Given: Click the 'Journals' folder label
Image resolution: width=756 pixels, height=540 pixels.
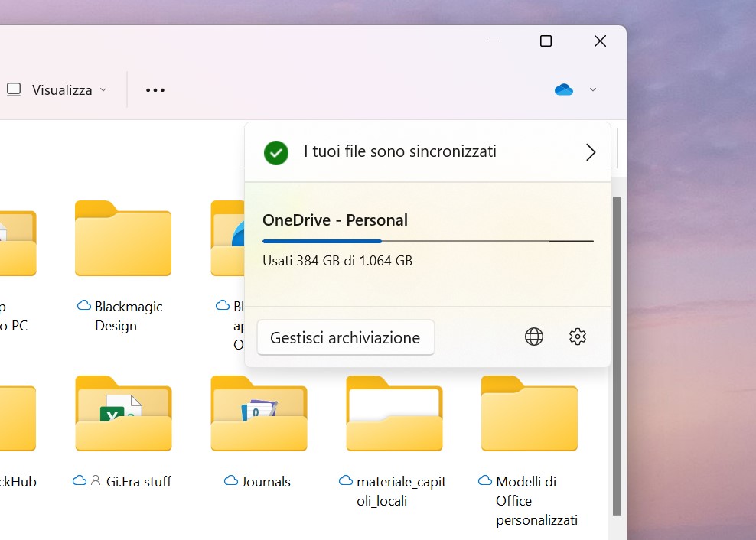Looking at the screenshot, I should click(x=266, y=481).
